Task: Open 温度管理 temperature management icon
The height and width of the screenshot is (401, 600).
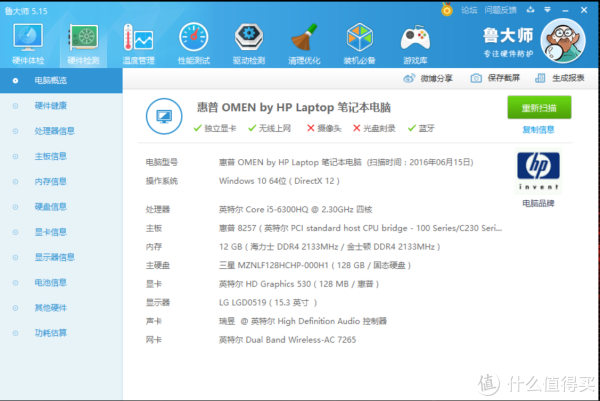Action: point(139,37)
